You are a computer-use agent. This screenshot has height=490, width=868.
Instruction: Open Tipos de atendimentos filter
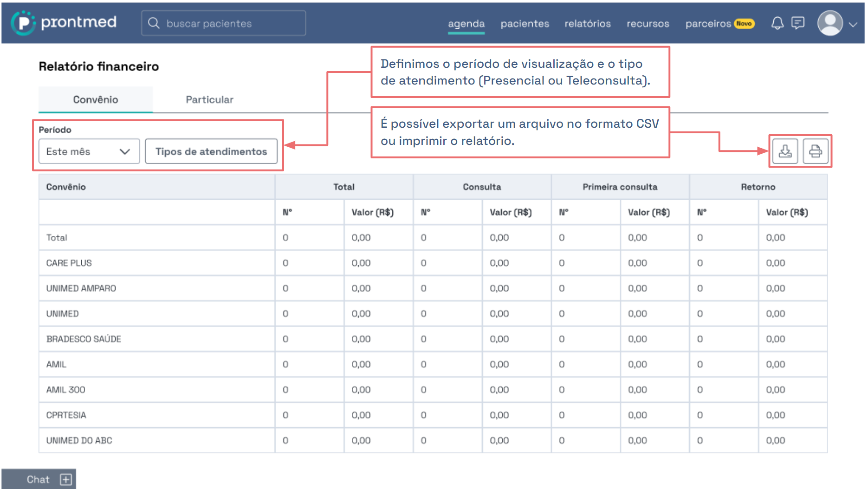pyautogui.click(x=211, y=151)
